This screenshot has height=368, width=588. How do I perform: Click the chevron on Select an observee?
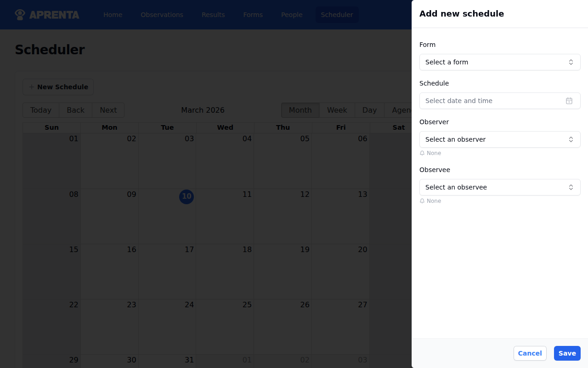pos(571,187)
